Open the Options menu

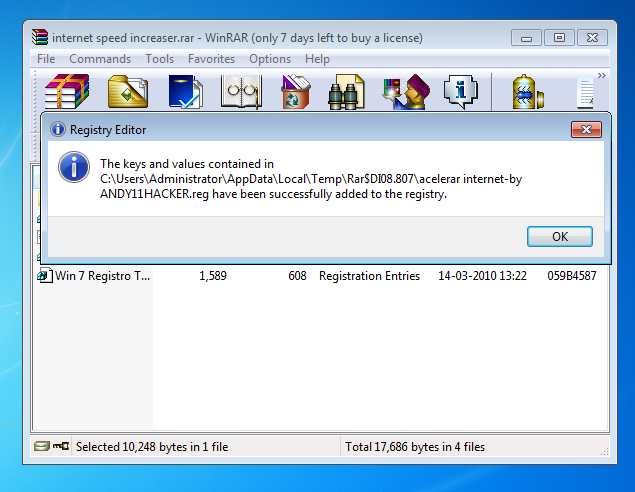(x=270, y=59)
